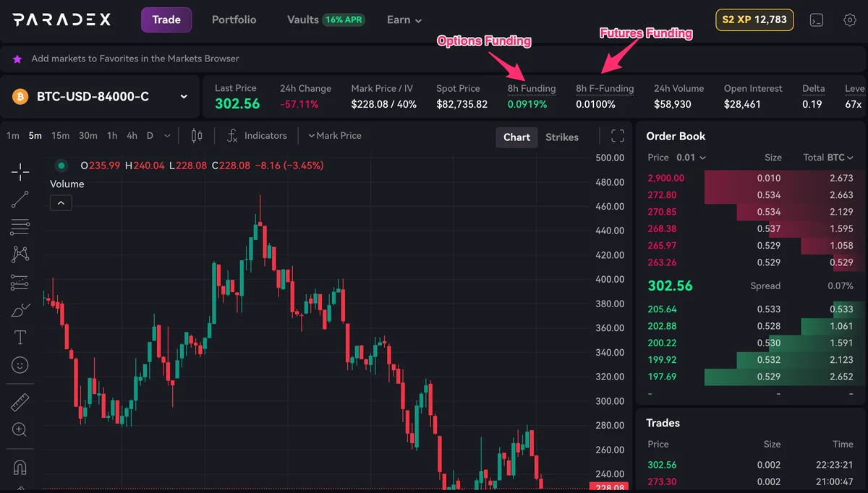Click the 302.56 trade at 22:23:21
The width and height of the screenshot is (868, 493).
663,465
